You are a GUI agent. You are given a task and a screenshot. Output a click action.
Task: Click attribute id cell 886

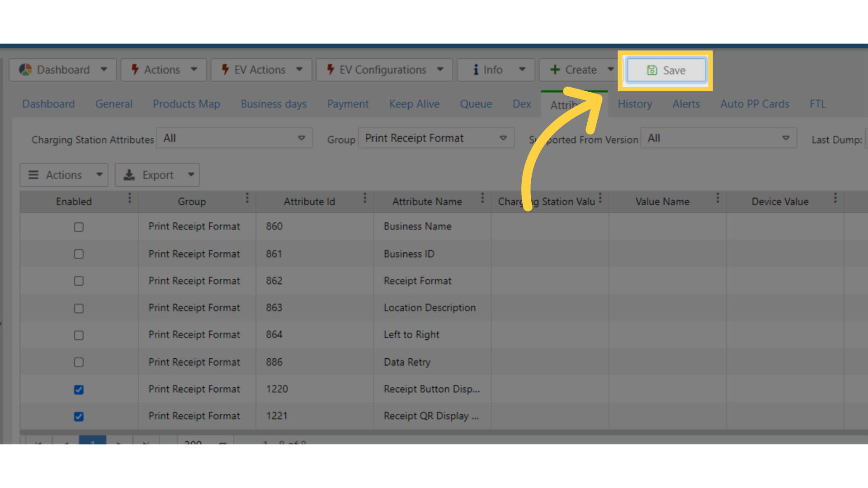tap(315, 362)
